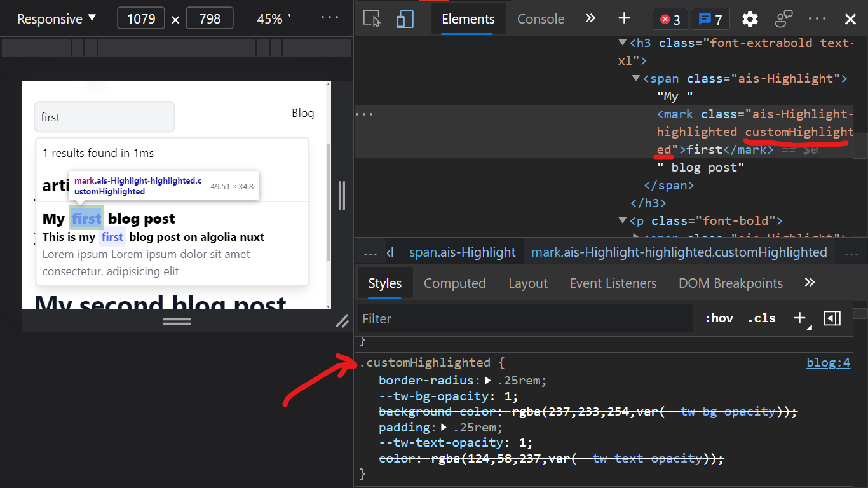Toggle the :hov pseudo-class pane
This screenshot has width=868, height=488.
pyautogui.click(x=719, y=318)
